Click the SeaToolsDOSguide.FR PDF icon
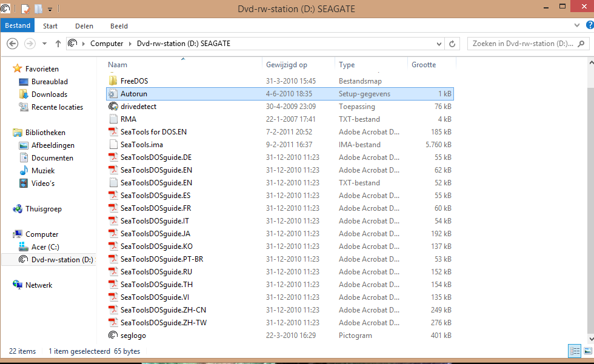Image resolution: width=594 pixels, height=364 pixels. coord(113,208)
